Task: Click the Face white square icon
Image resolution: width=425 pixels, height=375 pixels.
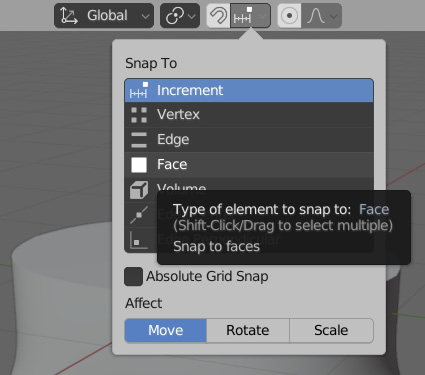Action: click(x=139, y=165)
